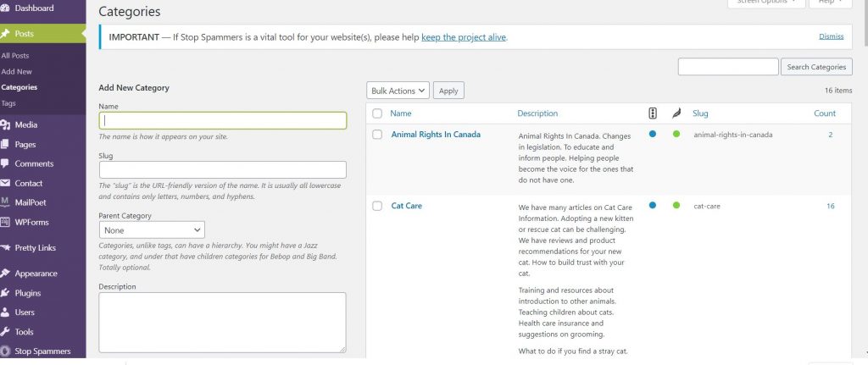
Task: Click the Users person icon
Action: 6,312
